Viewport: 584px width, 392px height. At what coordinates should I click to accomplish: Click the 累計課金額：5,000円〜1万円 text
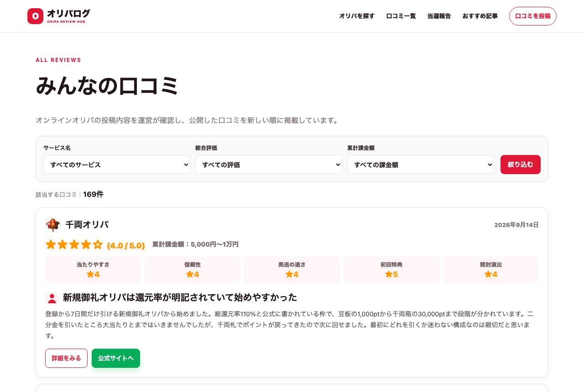[195, 244]
